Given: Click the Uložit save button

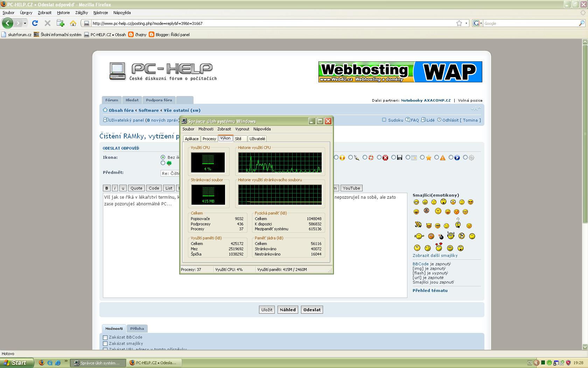Looking at the screenshot, I should (x=267, y=310).
